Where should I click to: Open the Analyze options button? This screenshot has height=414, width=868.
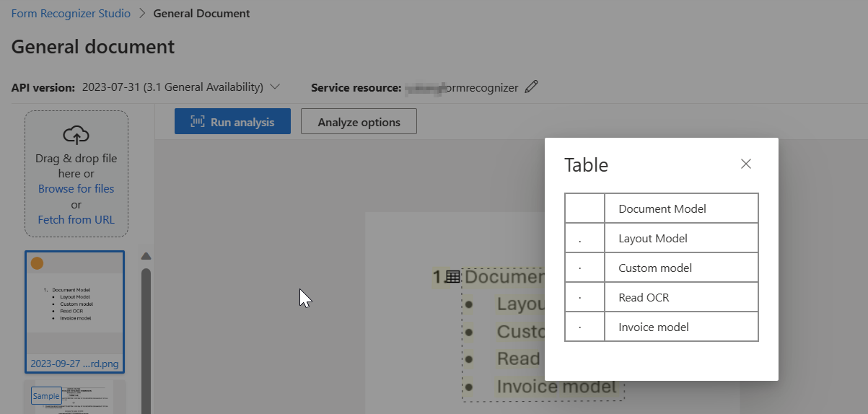click(x=359, y=122)
